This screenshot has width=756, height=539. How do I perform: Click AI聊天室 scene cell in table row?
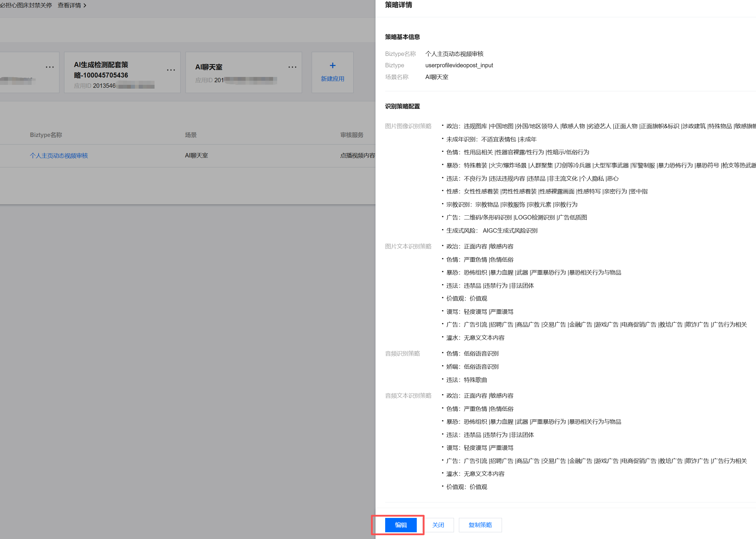coord(196,155)
